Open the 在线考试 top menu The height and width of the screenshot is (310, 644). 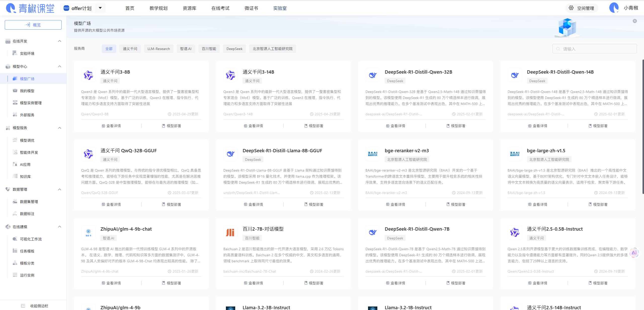(x=220, y=8)
